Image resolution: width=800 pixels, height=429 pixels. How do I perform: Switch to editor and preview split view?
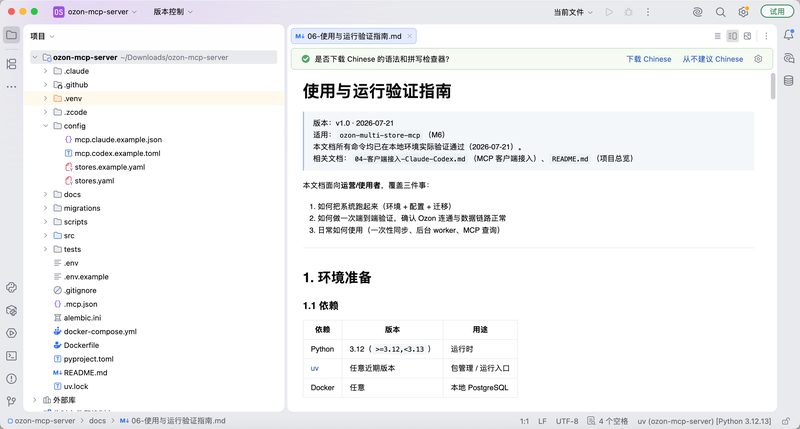[x=733, y=36]
